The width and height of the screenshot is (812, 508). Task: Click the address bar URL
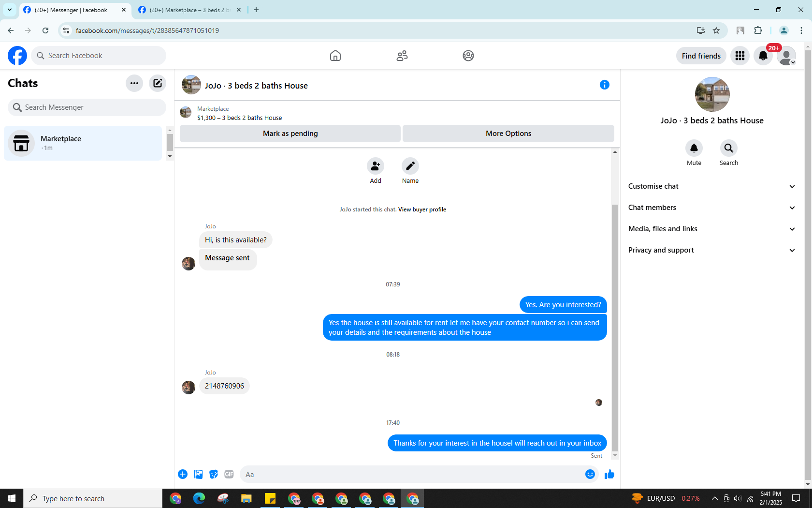coord(147,30)
